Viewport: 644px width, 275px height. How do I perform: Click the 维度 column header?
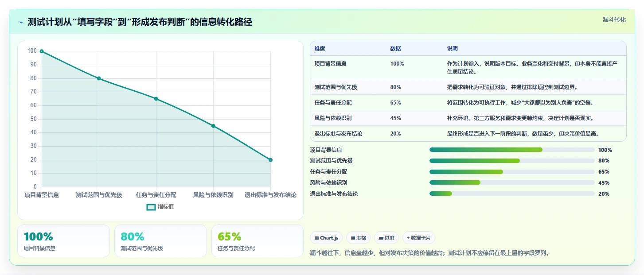320,49
